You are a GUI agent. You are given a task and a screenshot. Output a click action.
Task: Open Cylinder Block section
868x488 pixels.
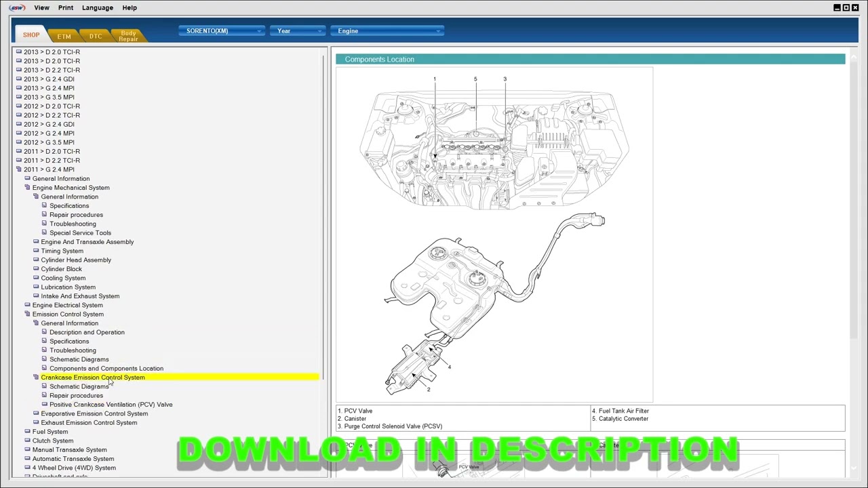coord(61,269)
